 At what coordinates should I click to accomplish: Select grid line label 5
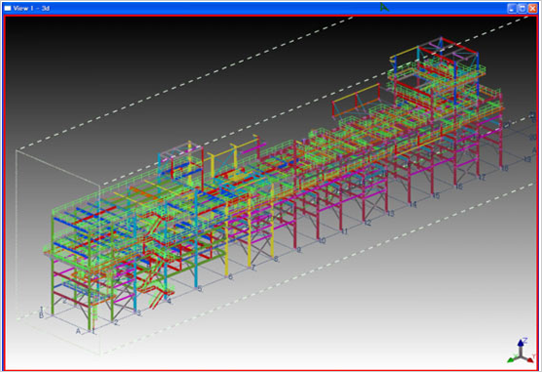(200, 289)
